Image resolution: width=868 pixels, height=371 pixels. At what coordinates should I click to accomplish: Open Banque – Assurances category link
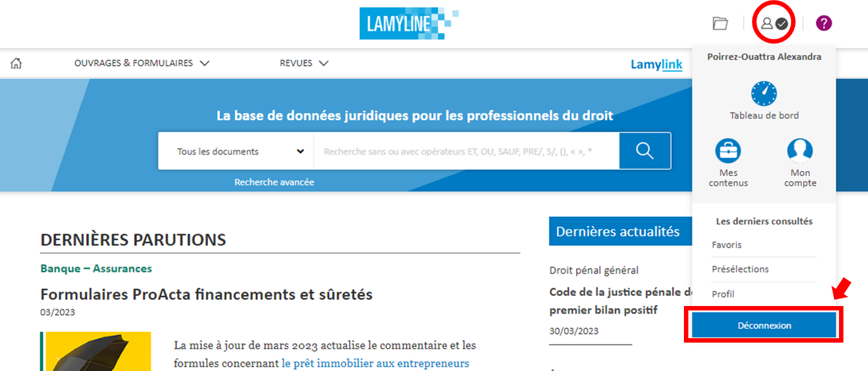click(96, 268)
